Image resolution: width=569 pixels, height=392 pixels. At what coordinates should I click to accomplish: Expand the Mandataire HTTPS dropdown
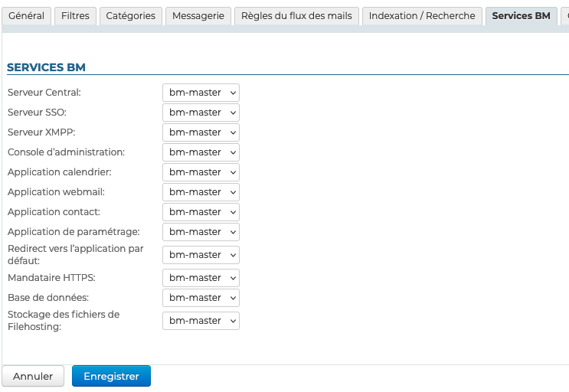click(201, 278)
